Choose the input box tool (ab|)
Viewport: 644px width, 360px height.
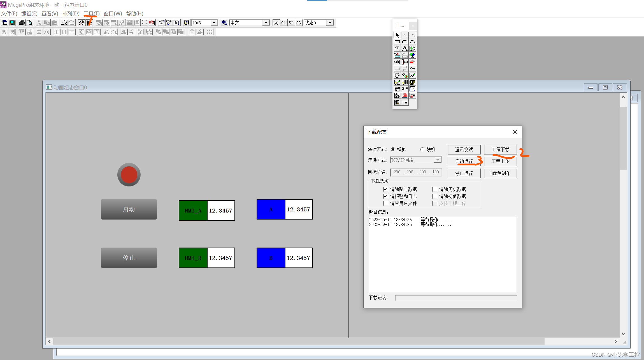397,62
